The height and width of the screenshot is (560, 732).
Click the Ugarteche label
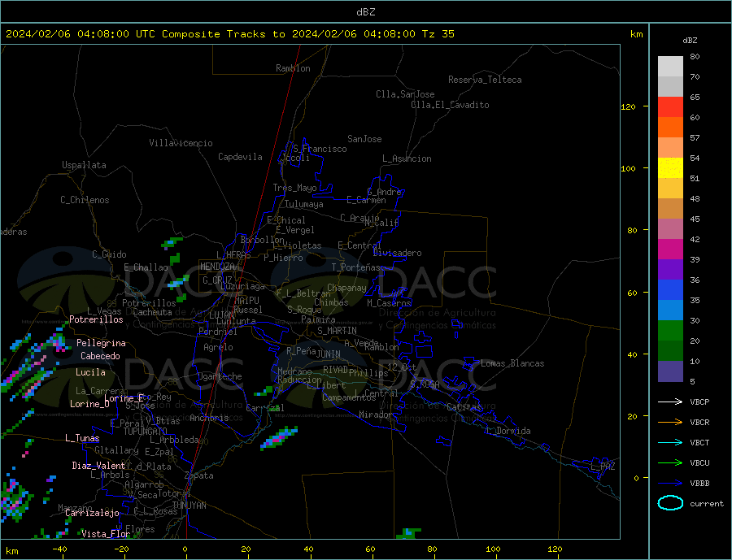tap(220, 376)
